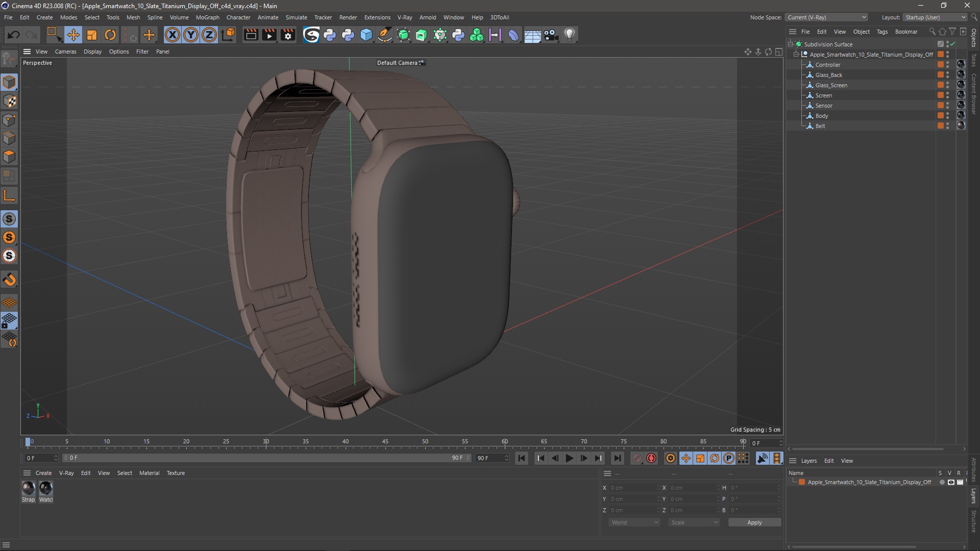Open the Simulate menu
The width and height of the screenshot is (980, 551).
pyautogui.click(x=296, y=17)
